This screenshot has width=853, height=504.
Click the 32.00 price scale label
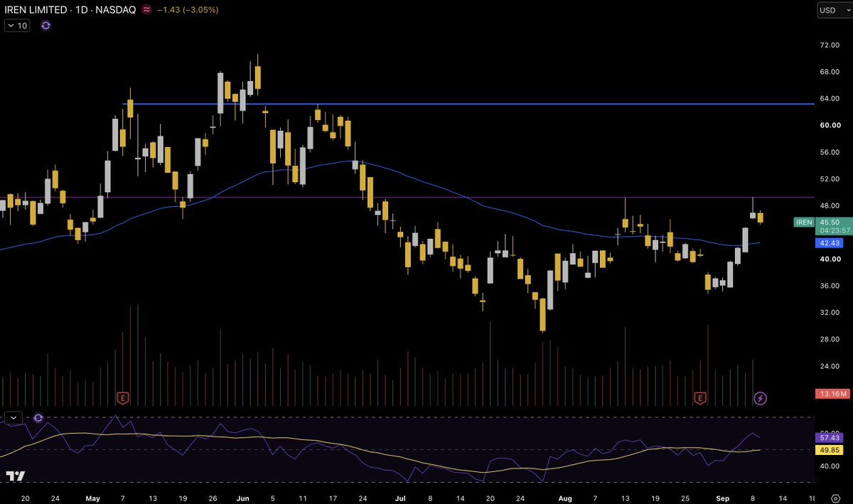[830, 312]
